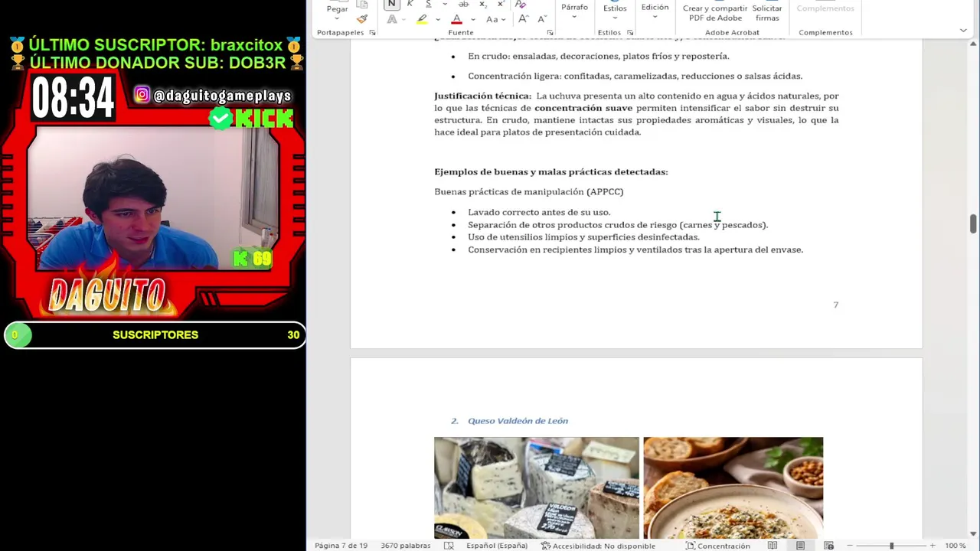Click zoom out minus button

850,546
